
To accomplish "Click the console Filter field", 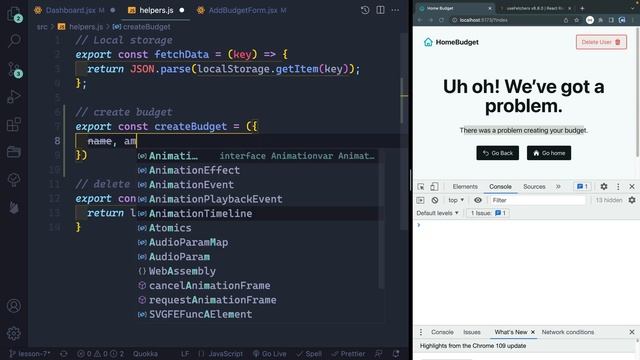I will [537, 200].
